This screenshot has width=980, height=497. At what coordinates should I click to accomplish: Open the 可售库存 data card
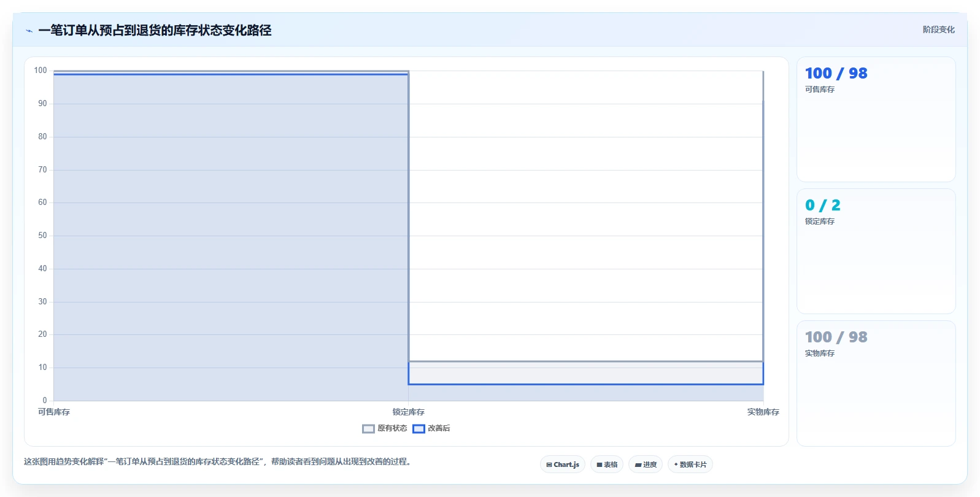tap(876, 119)
